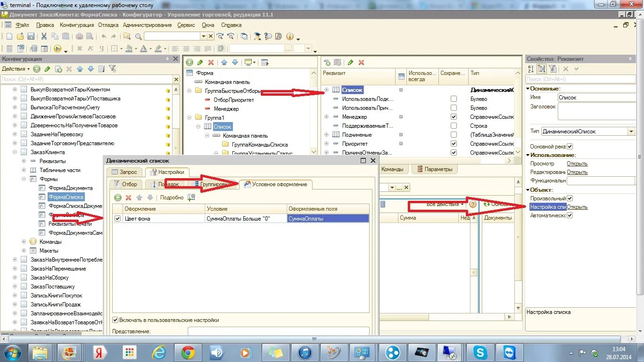644x362 pixels.
Task: Click the magnifier search icon in toolbar
Action: point(138,36)
